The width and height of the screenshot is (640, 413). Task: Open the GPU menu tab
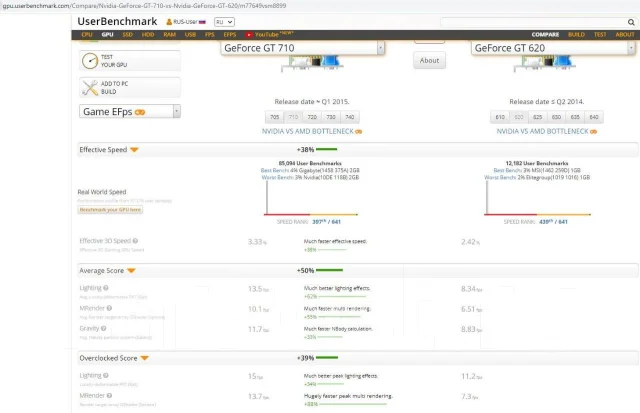[107, 35]
